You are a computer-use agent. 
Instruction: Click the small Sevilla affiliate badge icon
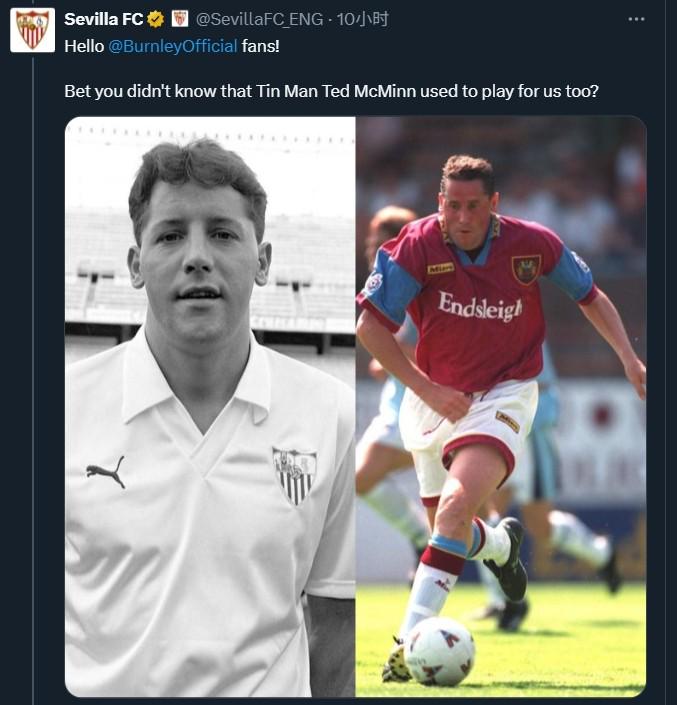180,19
